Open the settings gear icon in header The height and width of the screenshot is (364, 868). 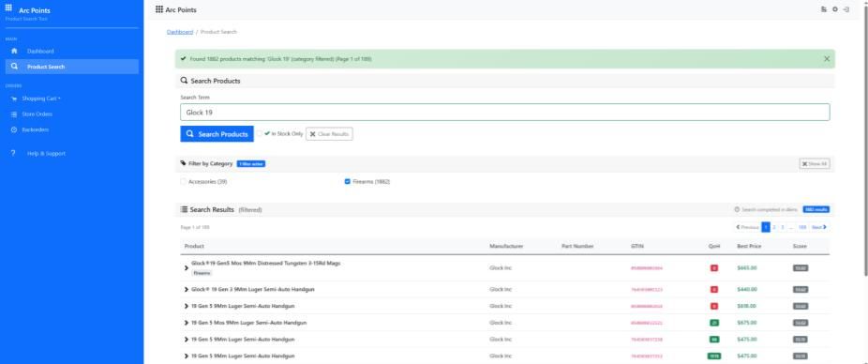[835, 9]
